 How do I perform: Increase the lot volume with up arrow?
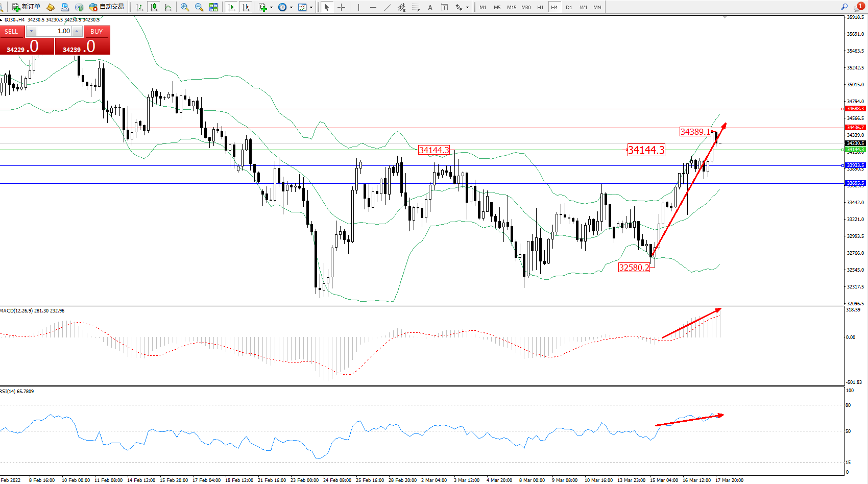tap(77, 31)
